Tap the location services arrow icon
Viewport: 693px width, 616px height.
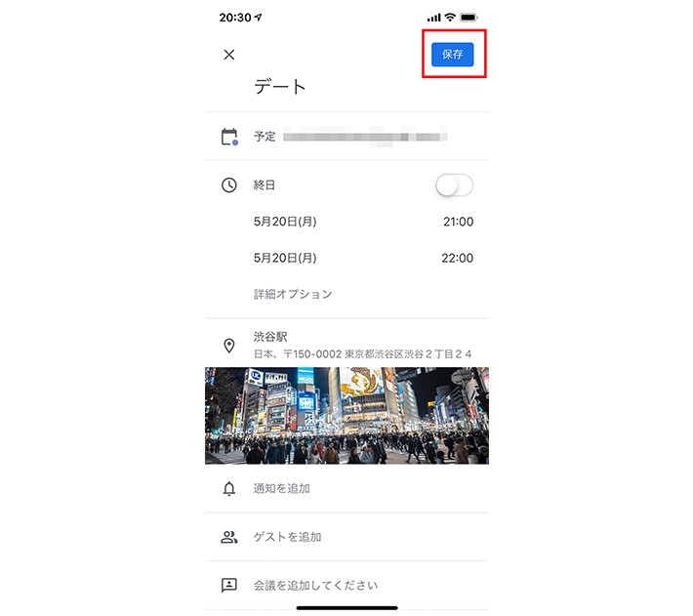click(x=258, y=18)
